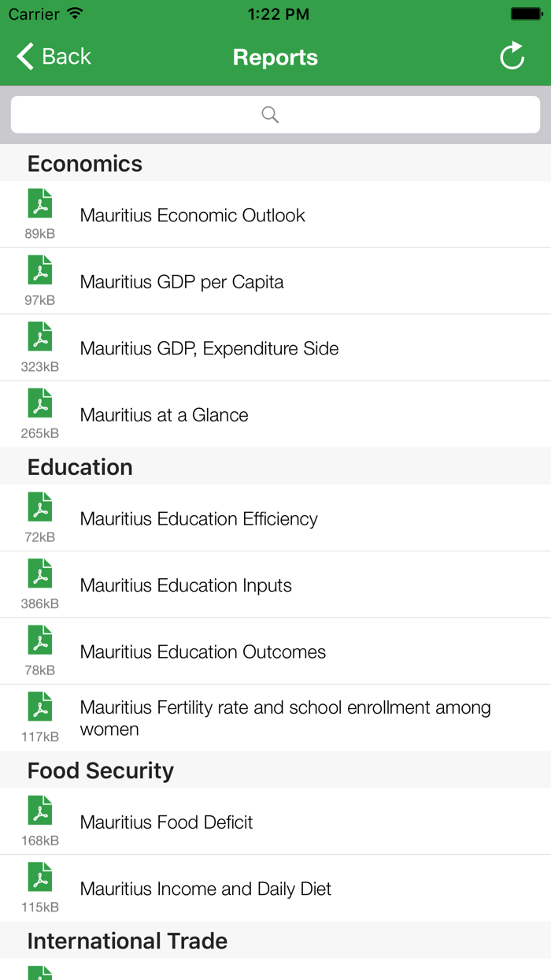Tap the magnifying glass in the search bar
The height and width of the screenshot is (980, 551).
[x=270, y=114]
